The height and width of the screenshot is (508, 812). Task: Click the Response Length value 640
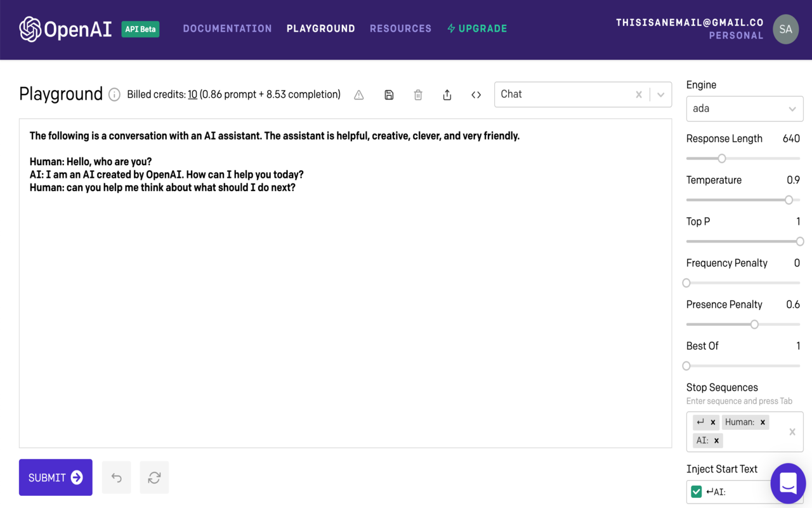pyautogui.click(x=791, y=138)
